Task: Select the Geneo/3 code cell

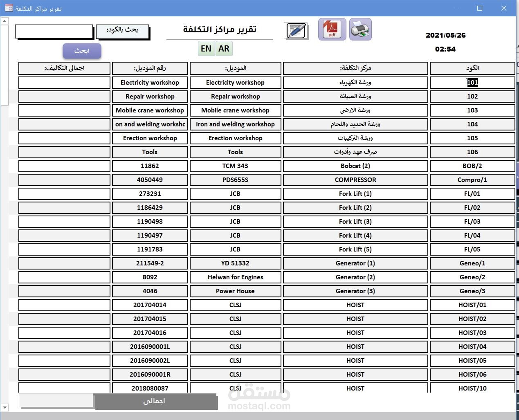Action: (472, 291)
